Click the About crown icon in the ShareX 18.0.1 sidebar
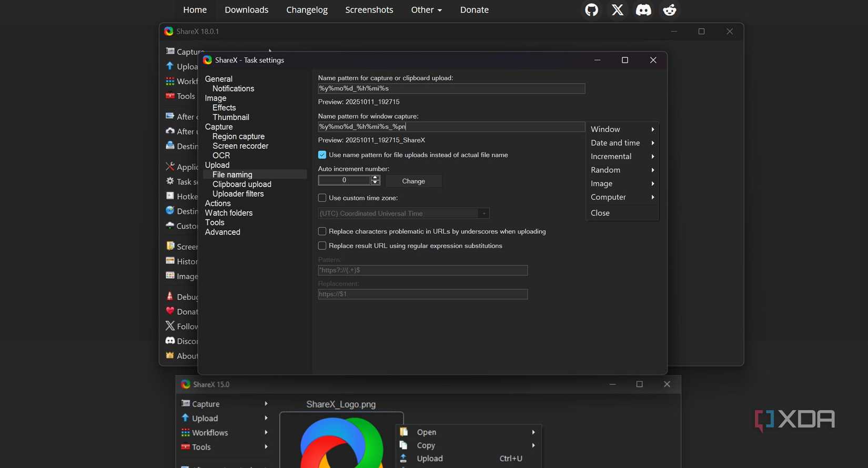 coord(170,355)
